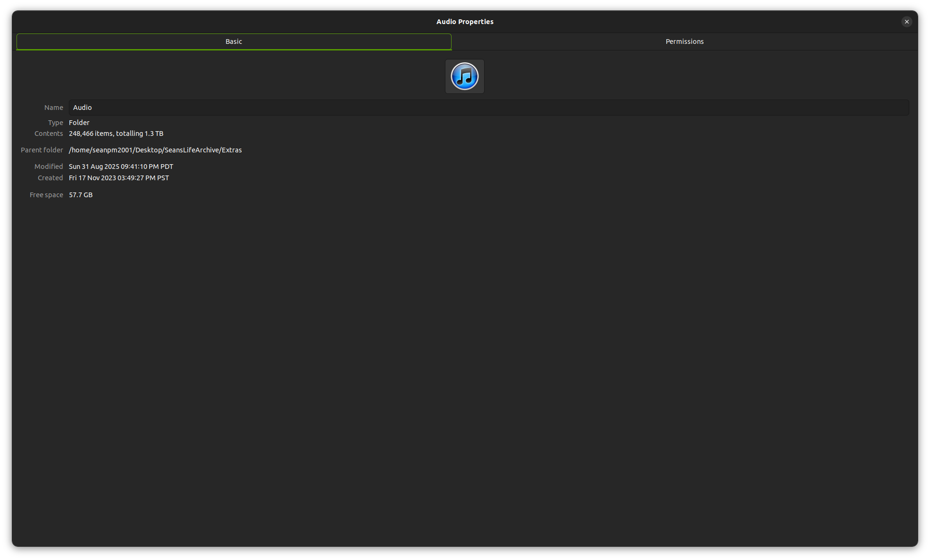Click the Created label
This screenshot has width=930, height=560.
pos(50,178)
